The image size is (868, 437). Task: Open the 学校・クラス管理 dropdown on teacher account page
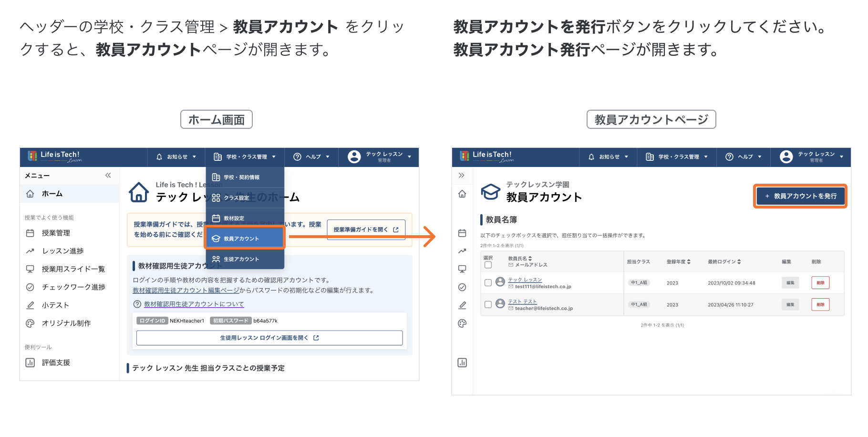676,157
